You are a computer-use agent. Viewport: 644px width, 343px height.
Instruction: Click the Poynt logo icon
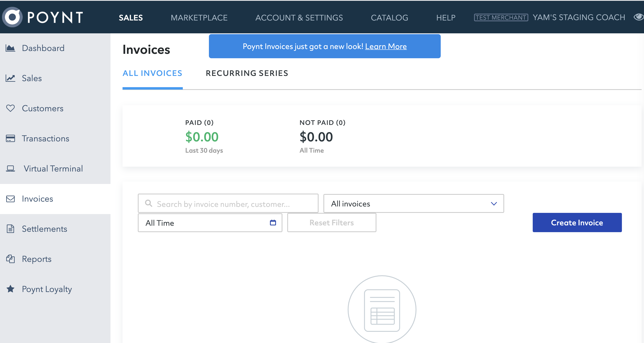pos(12,17)
